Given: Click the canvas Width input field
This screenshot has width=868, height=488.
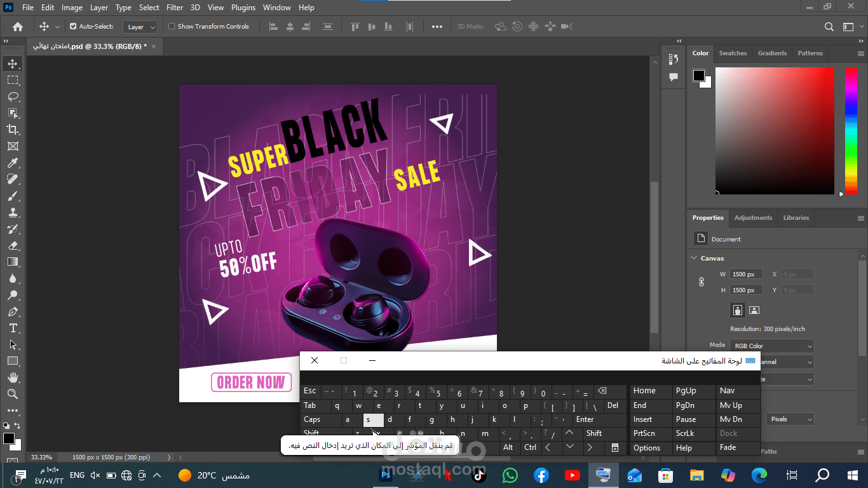Looking at the screenshot, I should tap(746, 274).
